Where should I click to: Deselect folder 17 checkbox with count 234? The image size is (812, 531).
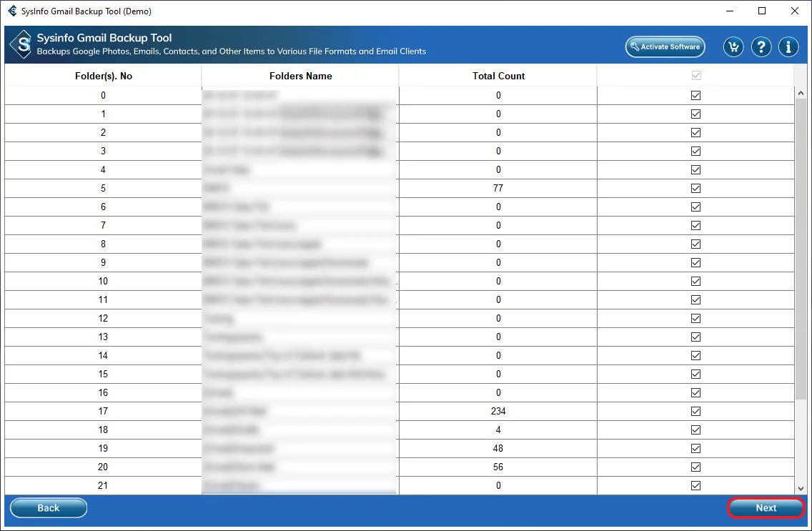(x=696, y=412)
